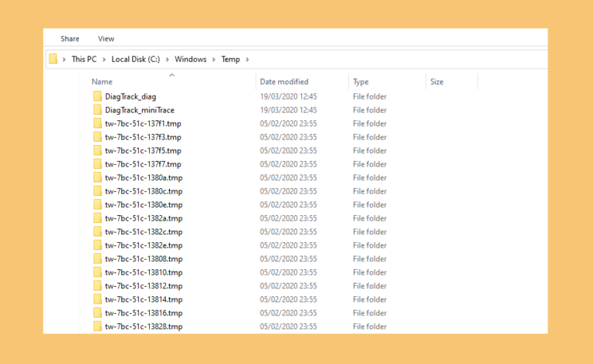
Task: Click folder icon of tw-7bc-51c-137f1.tmp
Action: (x=97, y=123)
